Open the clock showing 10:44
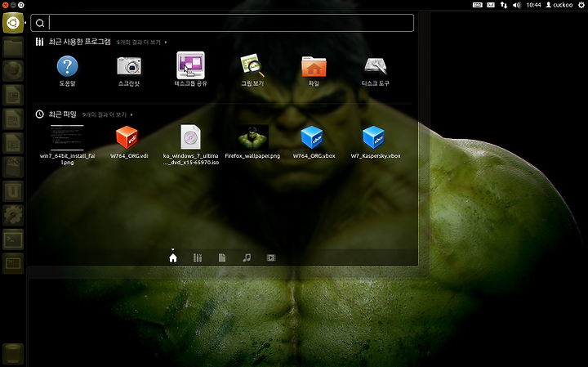 pos(533,5)
